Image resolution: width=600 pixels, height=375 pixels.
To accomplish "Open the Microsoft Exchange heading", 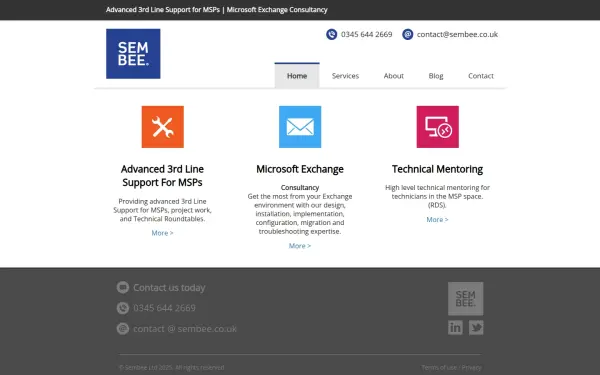I will [300, 169].
